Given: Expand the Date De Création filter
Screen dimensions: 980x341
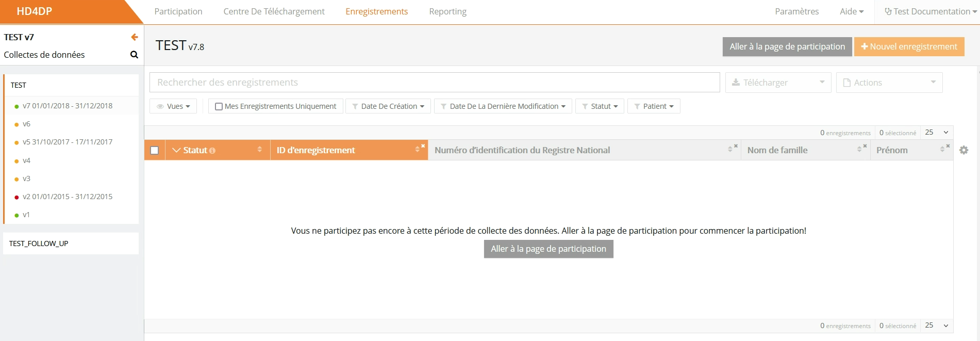Looking at the screenshot, I should point(388,106).
